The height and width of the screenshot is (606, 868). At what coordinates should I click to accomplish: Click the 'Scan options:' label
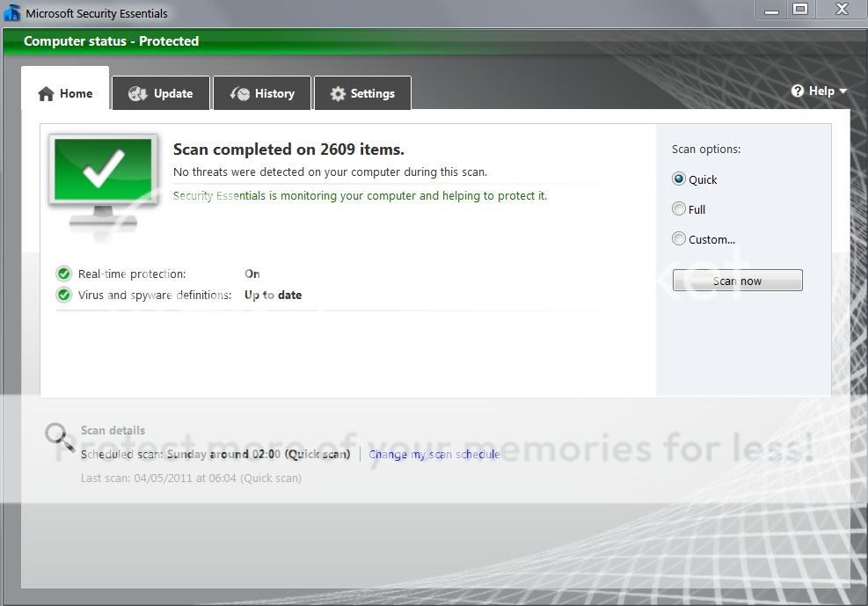click(706, 149)
